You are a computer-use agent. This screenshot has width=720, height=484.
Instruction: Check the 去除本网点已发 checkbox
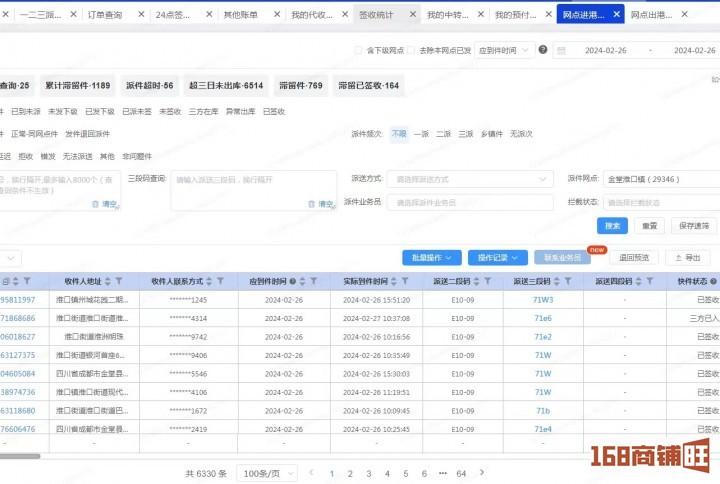(413, 50)
